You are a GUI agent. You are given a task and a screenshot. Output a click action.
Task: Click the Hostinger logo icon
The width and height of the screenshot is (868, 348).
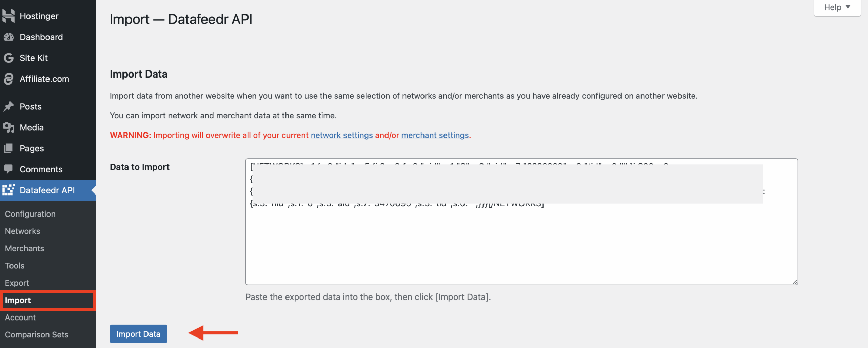pos(8,16)
